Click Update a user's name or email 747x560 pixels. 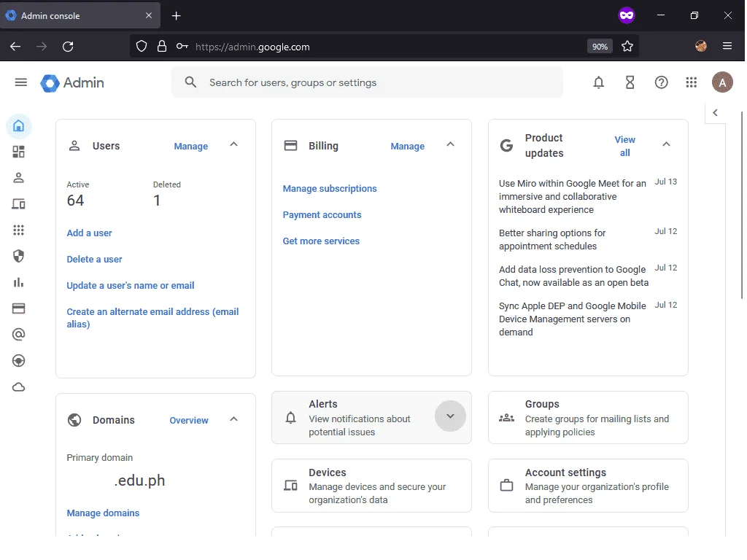click(131, 285)
